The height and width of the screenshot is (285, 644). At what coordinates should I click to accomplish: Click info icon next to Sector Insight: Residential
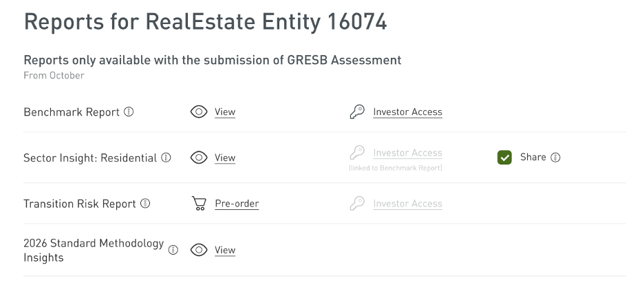[166, 158]
